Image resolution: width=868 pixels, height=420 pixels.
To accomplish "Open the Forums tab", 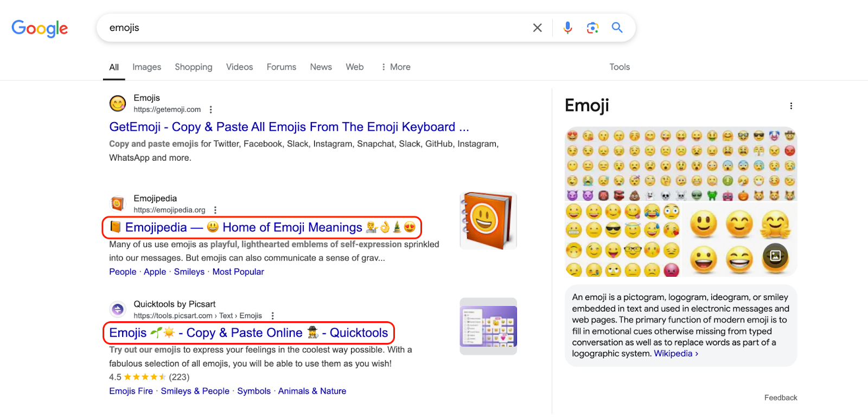I will 282,67.
